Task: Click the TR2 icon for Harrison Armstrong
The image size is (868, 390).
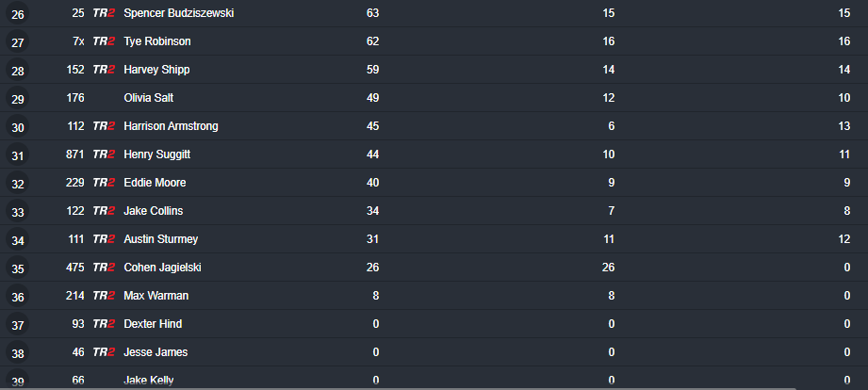Action: click(x=104, y=126)
